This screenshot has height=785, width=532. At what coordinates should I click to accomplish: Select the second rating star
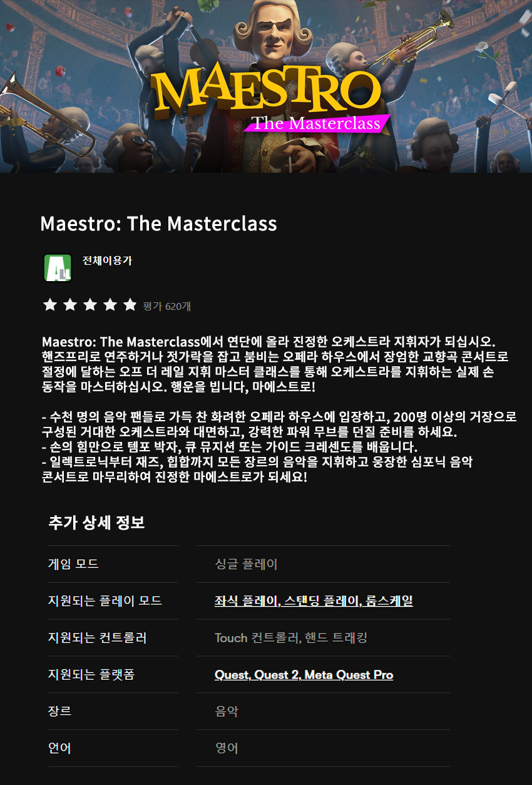[x=69, y=305]
